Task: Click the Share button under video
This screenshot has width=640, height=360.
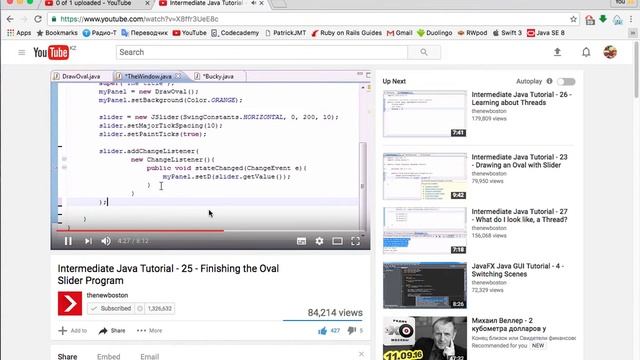Action: 112,331
